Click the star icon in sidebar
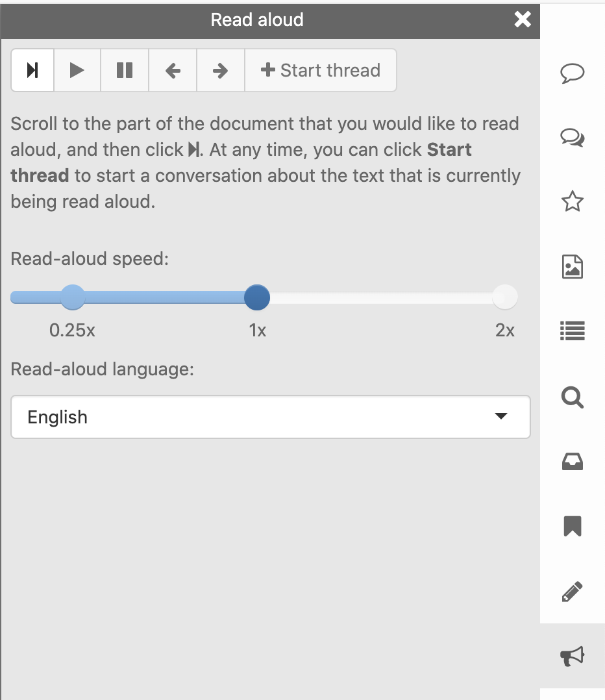This screenshot has width=605, height=700. [572, 202]
